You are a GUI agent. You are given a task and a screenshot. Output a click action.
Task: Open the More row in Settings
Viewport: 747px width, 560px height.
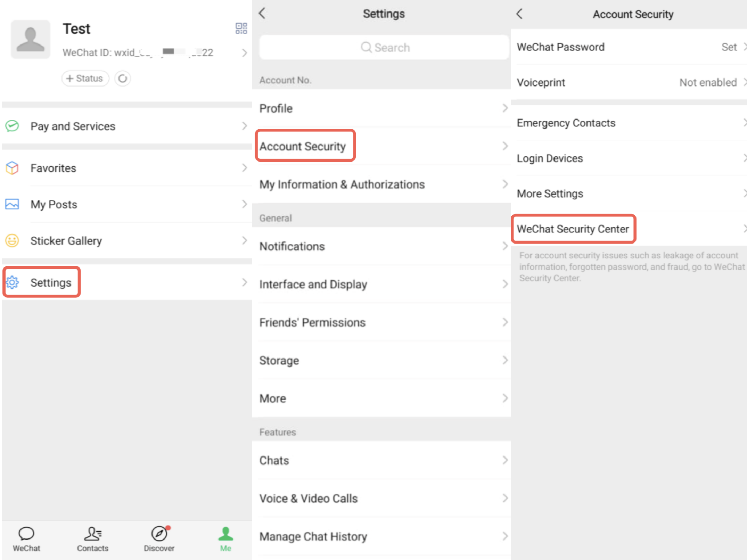(x=382, y=398)
